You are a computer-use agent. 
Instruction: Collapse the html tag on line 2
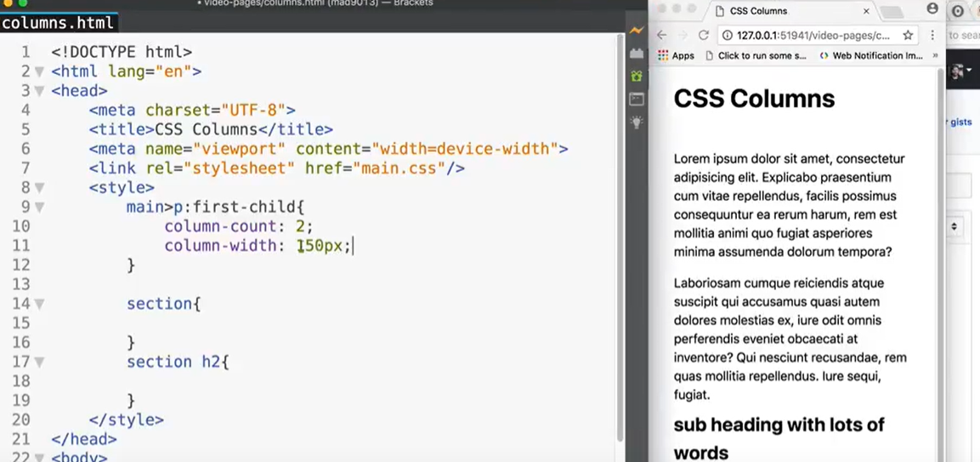[39, 71]
